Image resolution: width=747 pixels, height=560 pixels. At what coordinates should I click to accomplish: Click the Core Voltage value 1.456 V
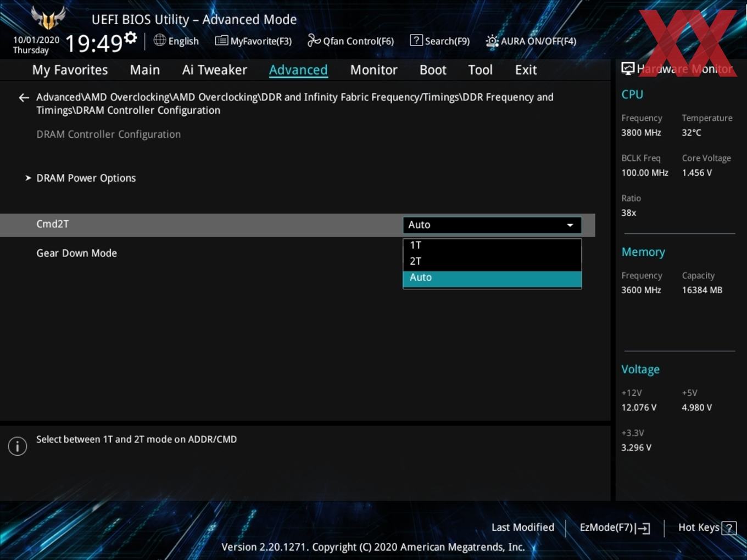click(x=696, y=172)
